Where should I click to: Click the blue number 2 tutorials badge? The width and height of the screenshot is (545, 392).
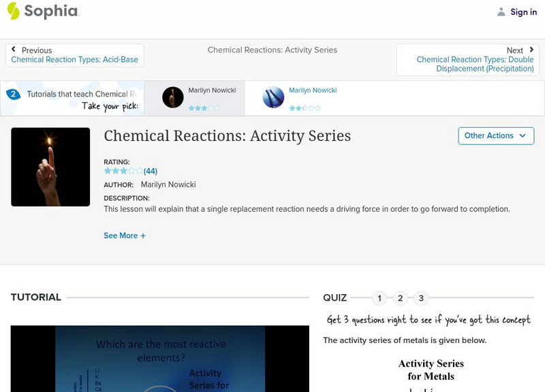point(13,95)
